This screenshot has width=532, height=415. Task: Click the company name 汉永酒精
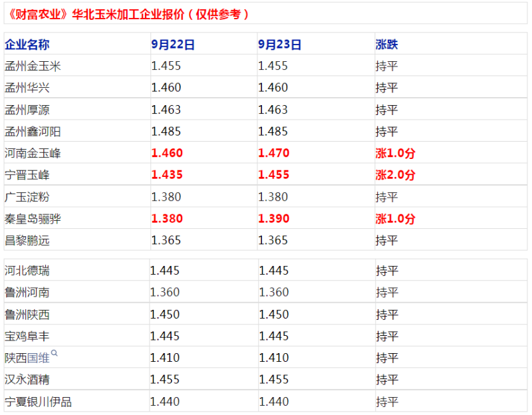[27, 379]
